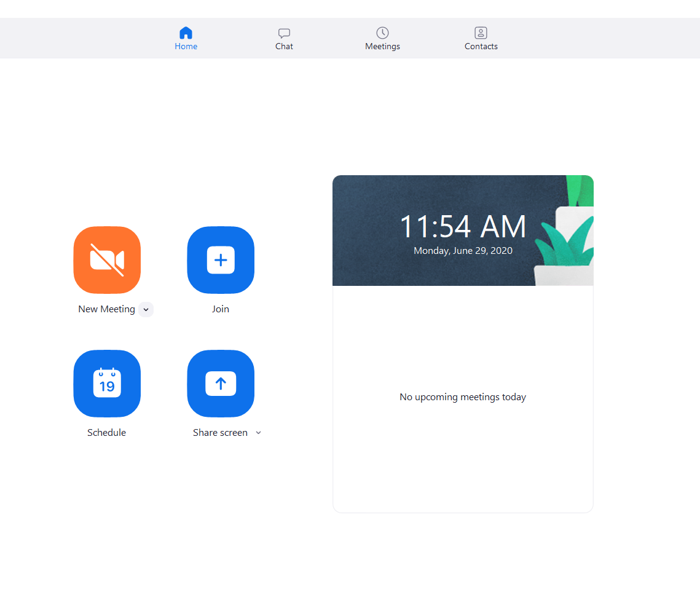The image size is (700, 600).
Task: Click the New Meeting label
Action: pos(107,309)
